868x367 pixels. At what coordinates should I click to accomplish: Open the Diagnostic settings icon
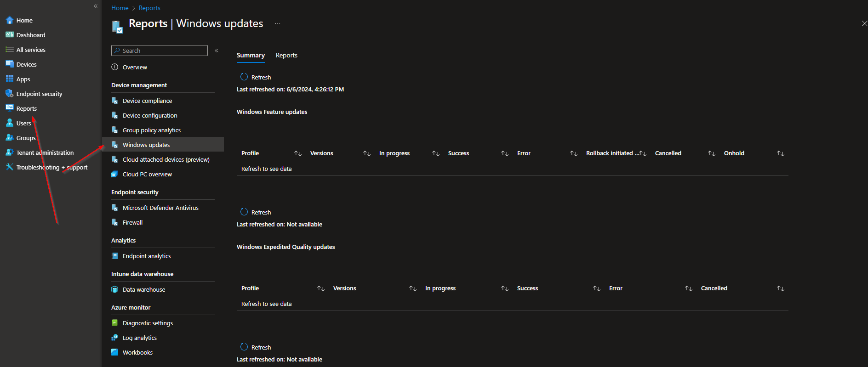point(115,323)
